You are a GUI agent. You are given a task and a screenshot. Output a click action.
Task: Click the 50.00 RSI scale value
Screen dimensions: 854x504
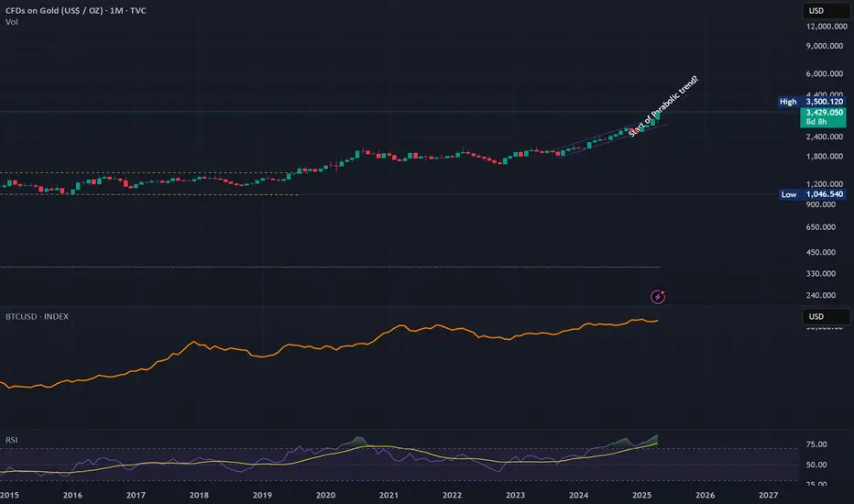click(x=816, y=465)
